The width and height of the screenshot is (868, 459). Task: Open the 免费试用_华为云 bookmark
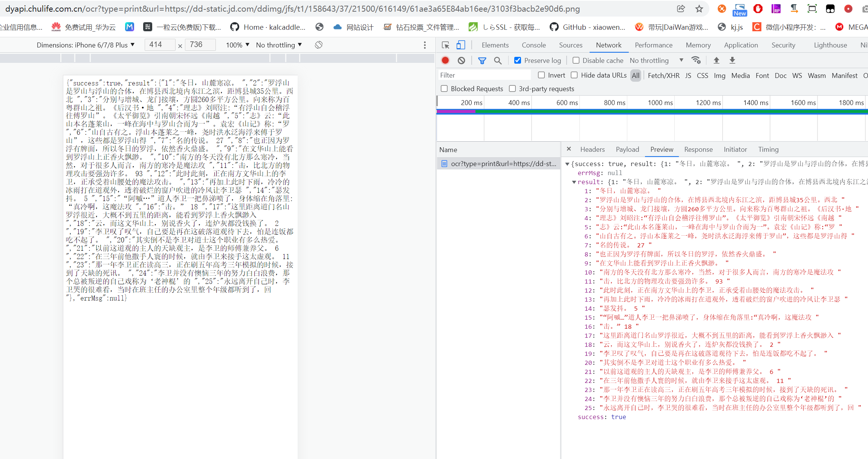tap(84, 27)
